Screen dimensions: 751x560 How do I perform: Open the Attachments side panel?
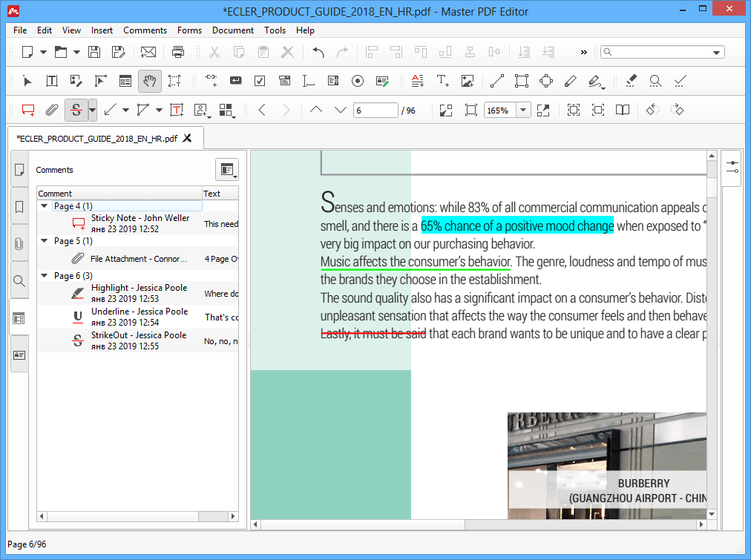coord(19,244)
